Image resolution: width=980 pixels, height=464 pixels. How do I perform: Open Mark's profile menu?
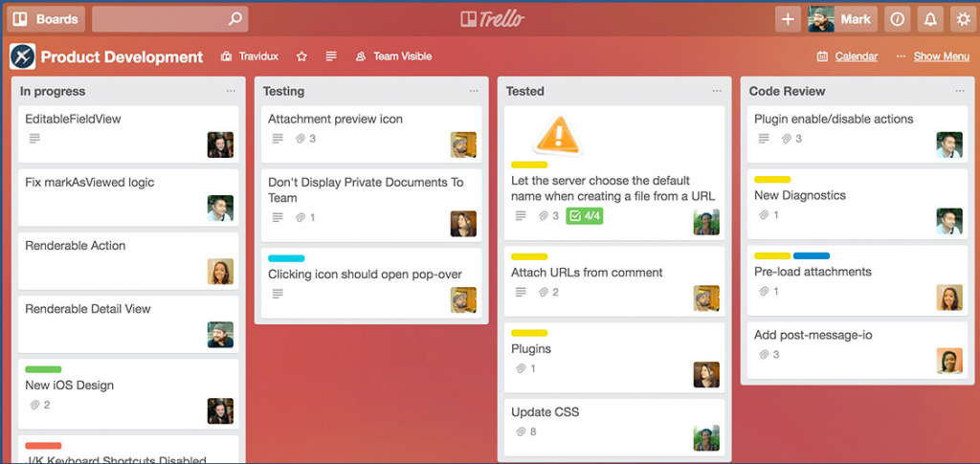[842, 19]
